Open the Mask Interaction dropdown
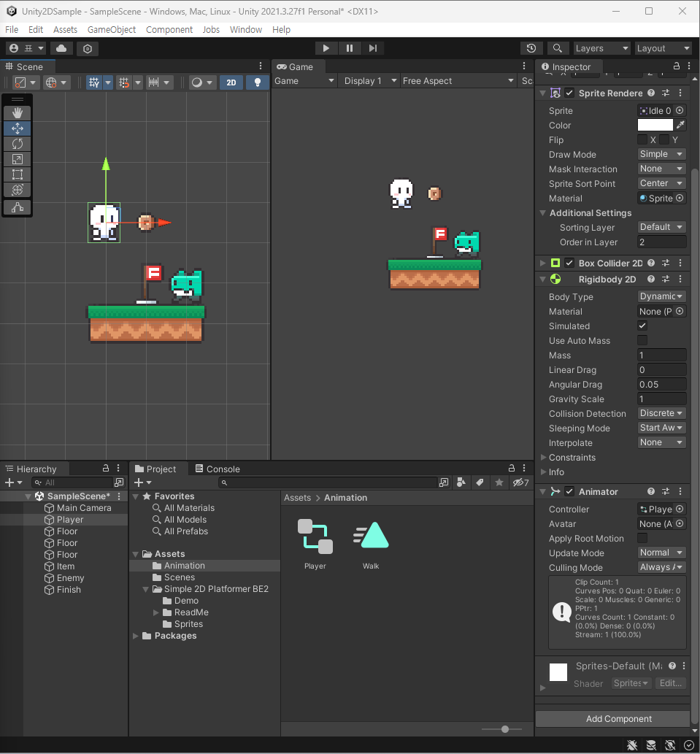Viewport: 700px width, 754px height. click(661, 169)
